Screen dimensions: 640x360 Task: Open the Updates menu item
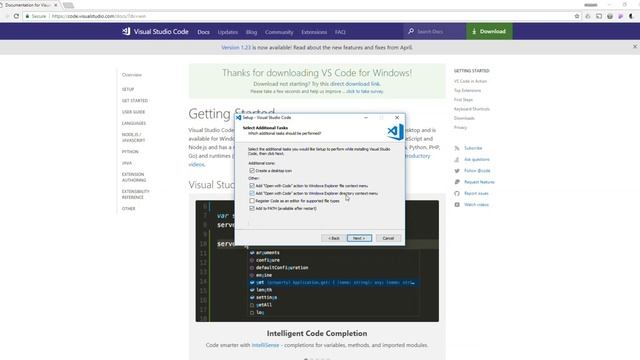[x=227, y=32]
